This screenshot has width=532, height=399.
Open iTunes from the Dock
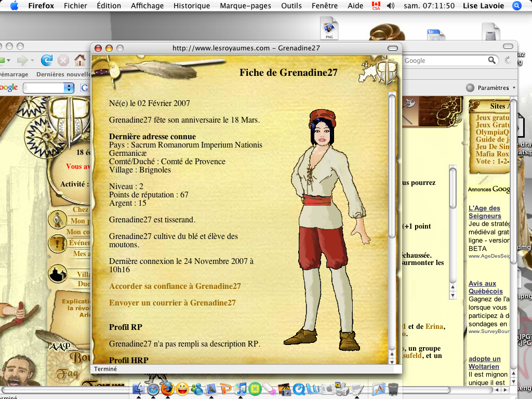tap(241, 389)
